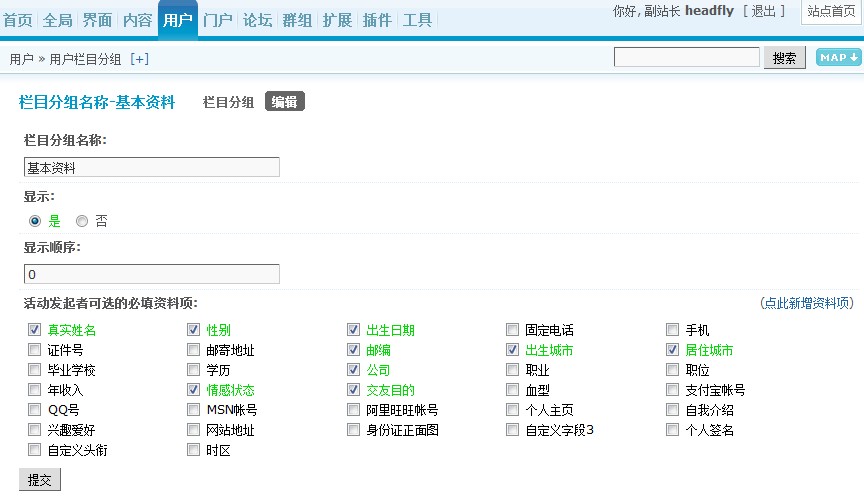The height and width of the screenshot is (502, 864).
Task: Check the 自我介绍 checkbox
Action: coord(672,409)
